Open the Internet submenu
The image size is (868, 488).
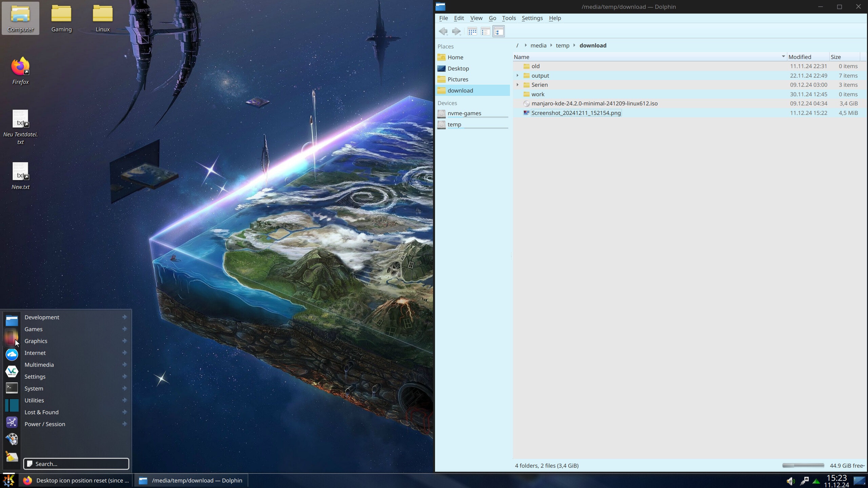[76, 353]
